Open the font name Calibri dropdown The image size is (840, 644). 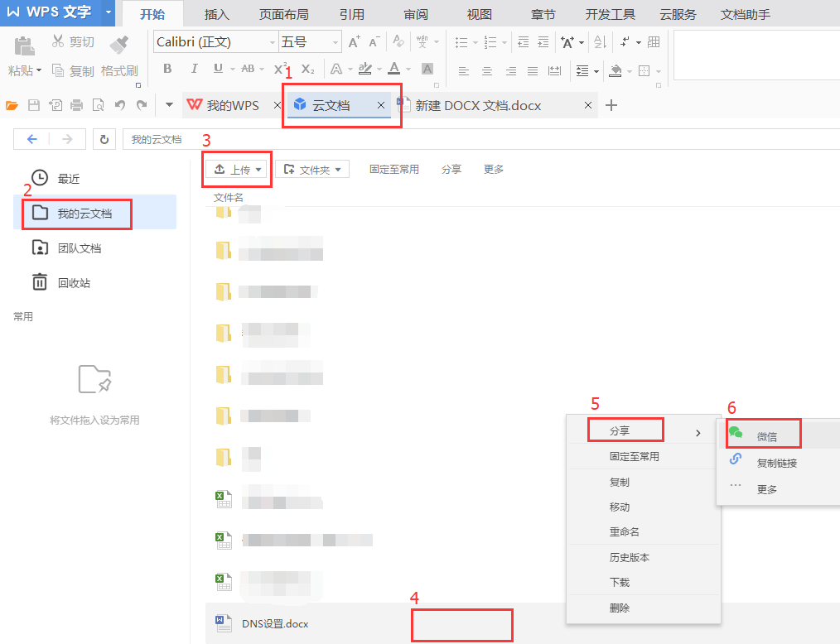click(x=273, y=42)
